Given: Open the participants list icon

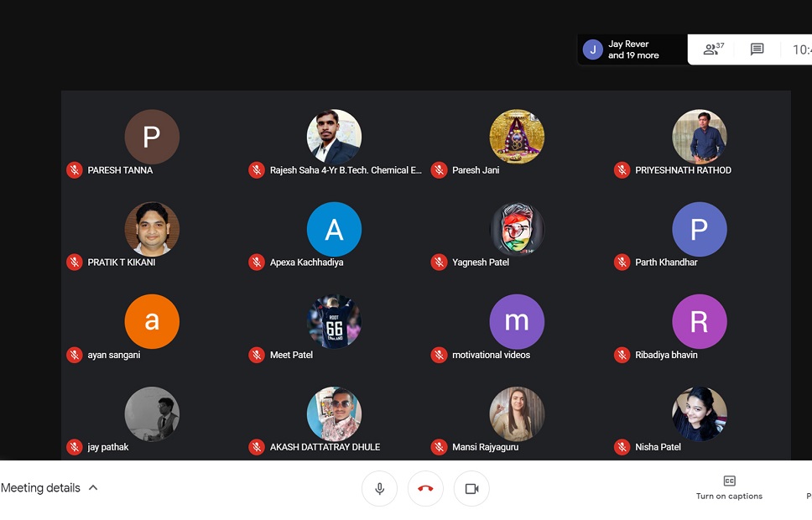Looking at the screenshot, I should (713, 49).
